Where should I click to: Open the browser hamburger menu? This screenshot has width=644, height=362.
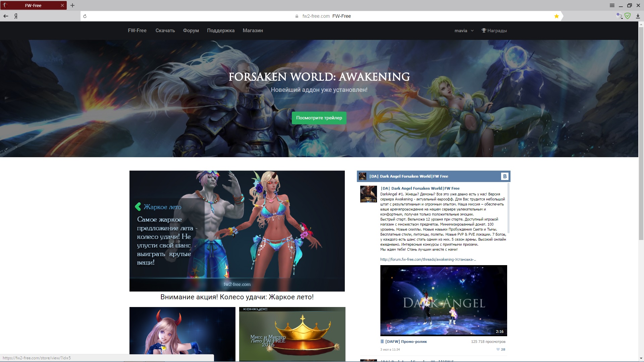612,5
